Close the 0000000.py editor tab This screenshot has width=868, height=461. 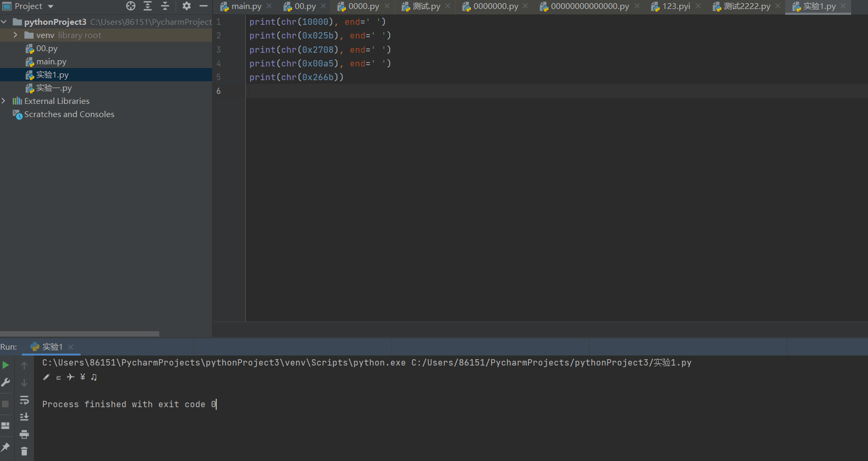click(525, 6)
